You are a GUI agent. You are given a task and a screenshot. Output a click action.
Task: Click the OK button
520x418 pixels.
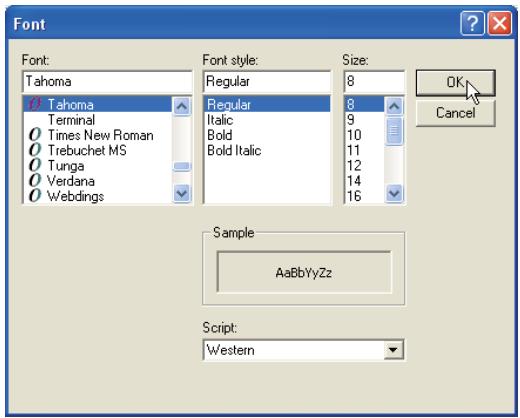[x=455, y=83]
